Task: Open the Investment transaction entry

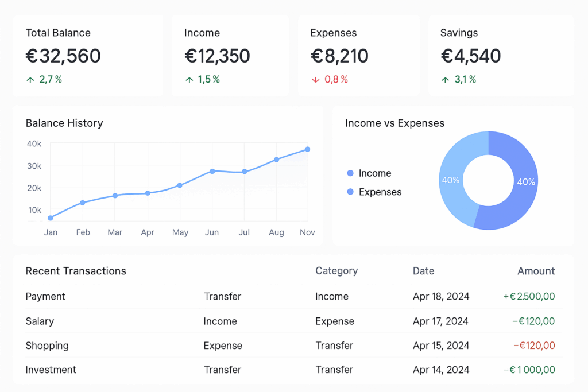Action: click(x=51, y=370)
